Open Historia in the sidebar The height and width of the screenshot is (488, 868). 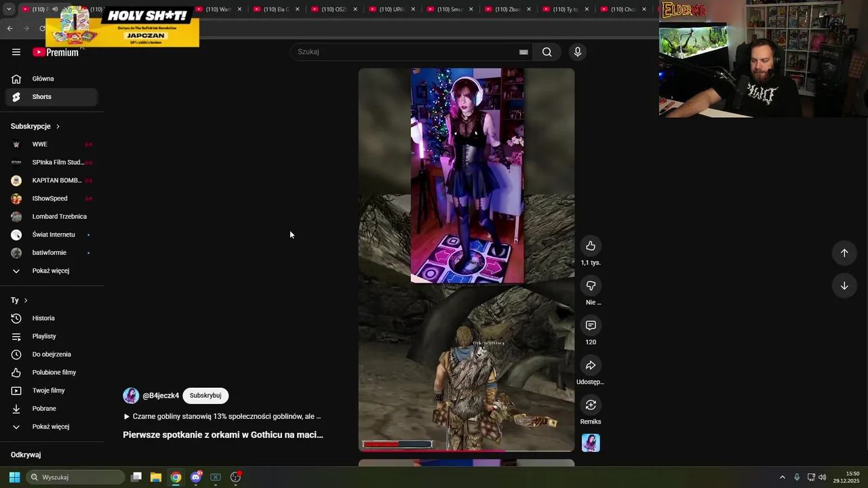52,319
